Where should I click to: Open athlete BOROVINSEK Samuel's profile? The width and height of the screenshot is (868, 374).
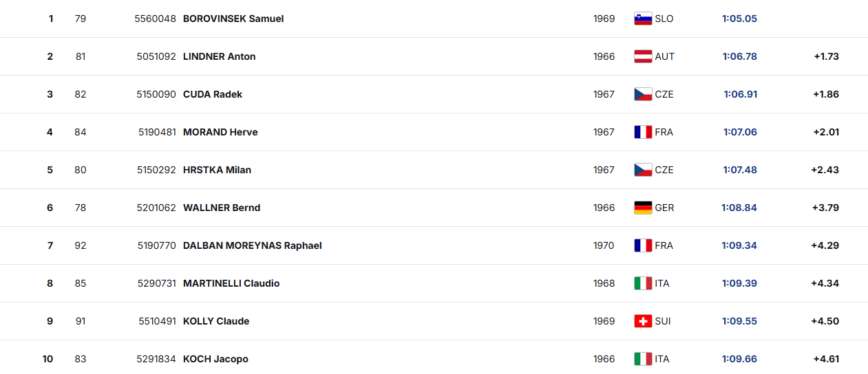coord(233,19)
